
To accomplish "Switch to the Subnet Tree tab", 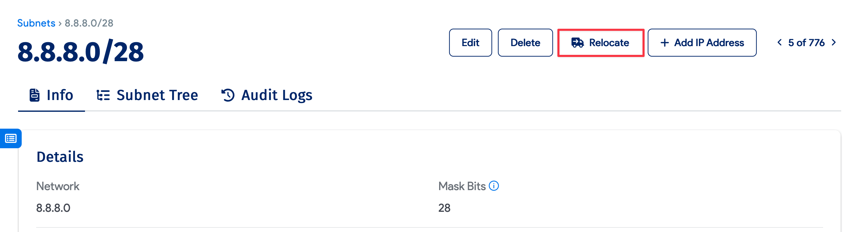I will pyautogui.click(x=157, y=95).
